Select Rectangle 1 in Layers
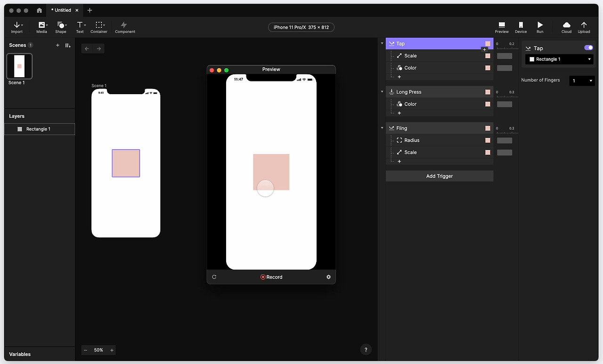Image resolution: width=603 pixels, height=364 pixels. 40,129
